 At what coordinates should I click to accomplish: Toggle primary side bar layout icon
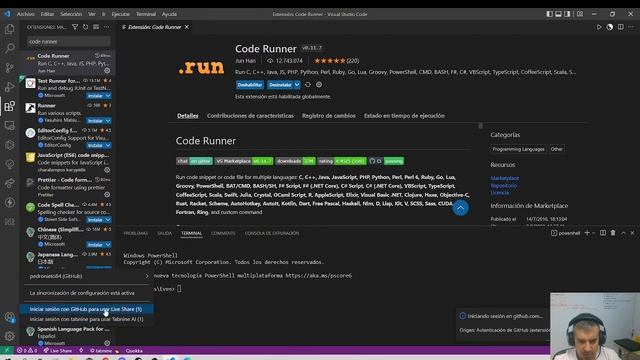(549, 14)
